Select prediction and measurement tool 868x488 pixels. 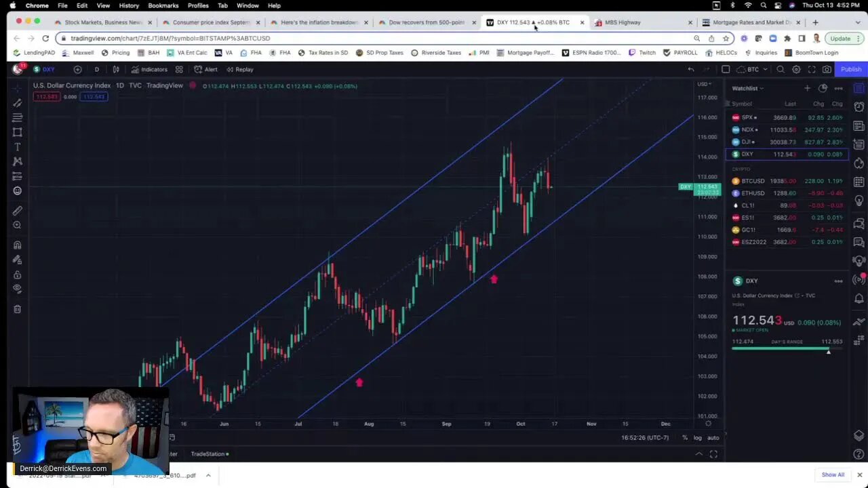coord(18,176)
